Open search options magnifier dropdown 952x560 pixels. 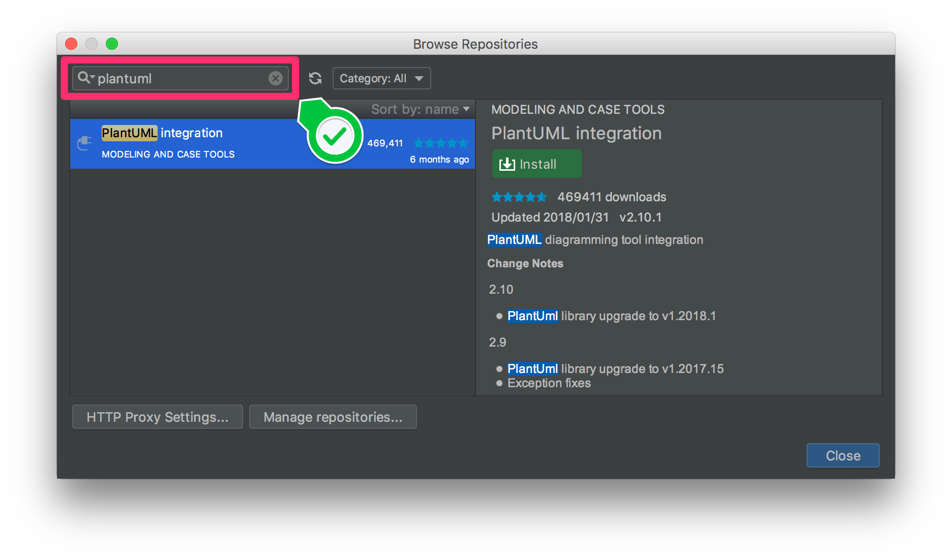86,78
